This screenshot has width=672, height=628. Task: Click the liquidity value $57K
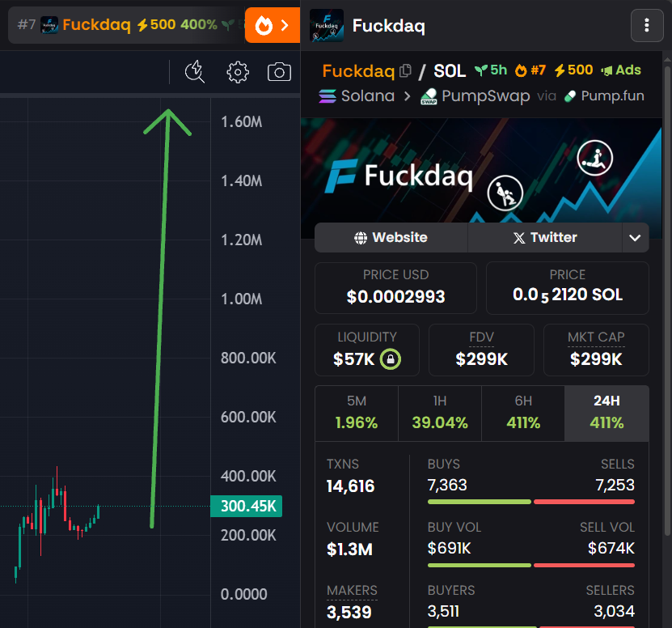point(353,359)
